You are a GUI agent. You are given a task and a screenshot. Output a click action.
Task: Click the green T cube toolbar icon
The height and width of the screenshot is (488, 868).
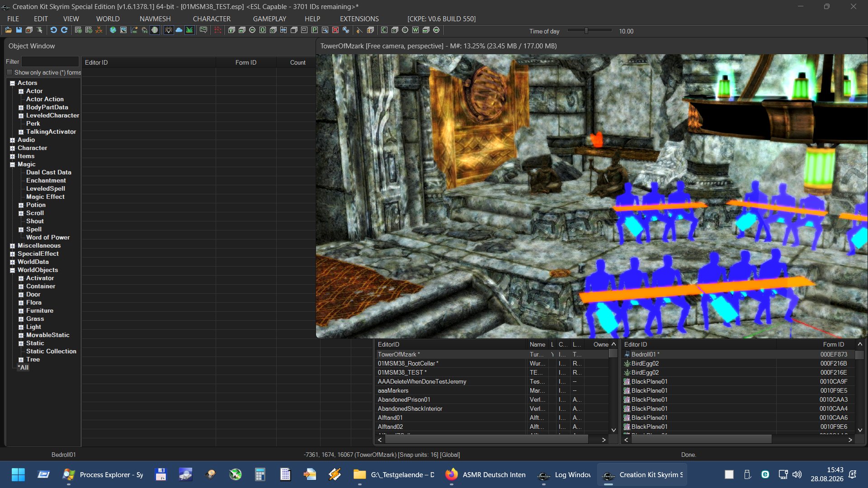point(231,30)
